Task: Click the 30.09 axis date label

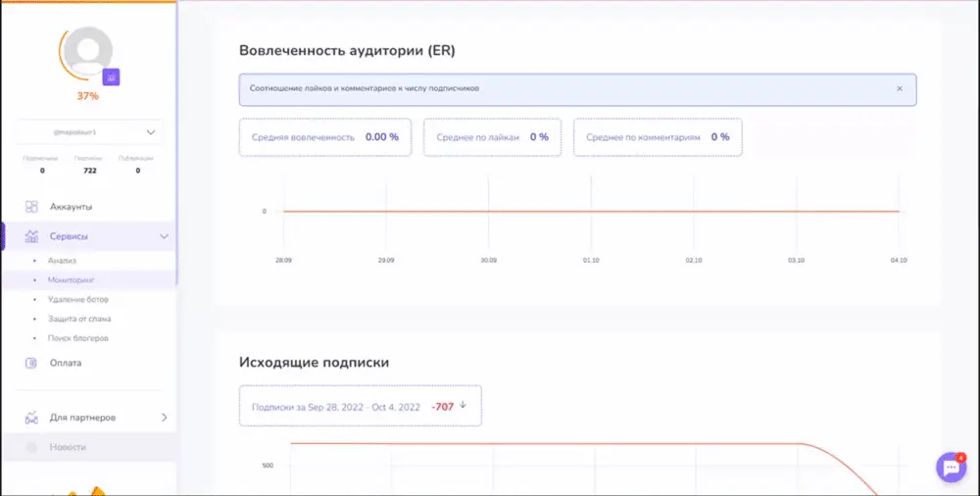Action: coord(489,260)
